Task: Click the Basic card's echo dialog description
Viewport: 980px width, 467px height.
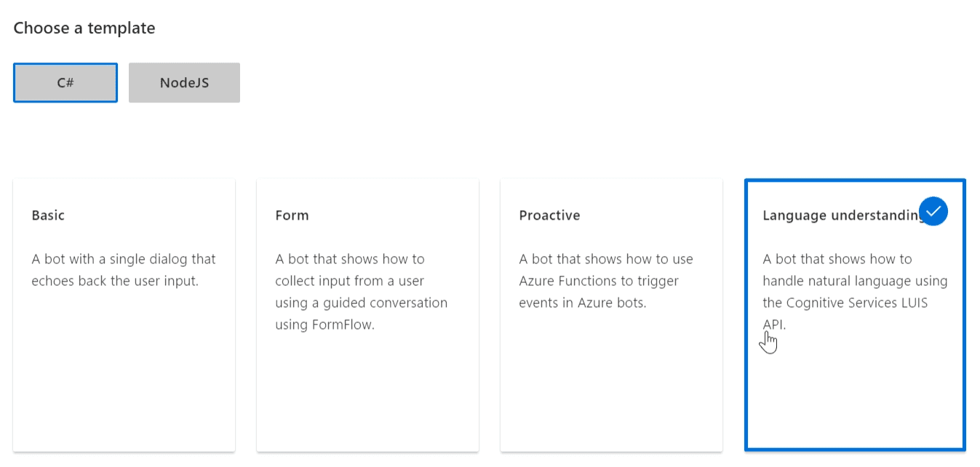Action: click(124, 270)
